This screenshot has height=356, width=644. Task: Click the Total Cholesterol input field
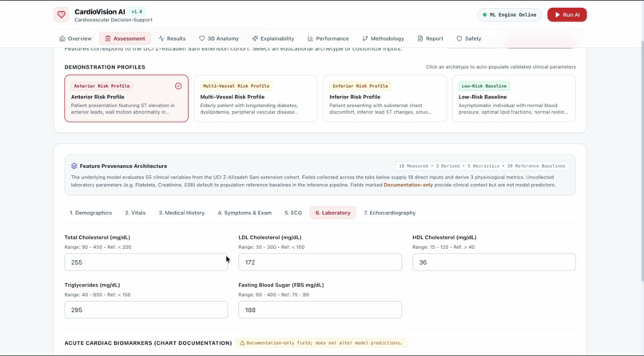pyautogui.click(x=145, y=262)
